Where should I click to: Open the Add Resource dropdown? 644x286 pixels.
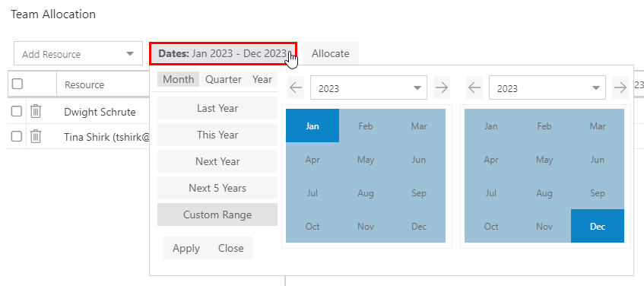pos(78,53)
